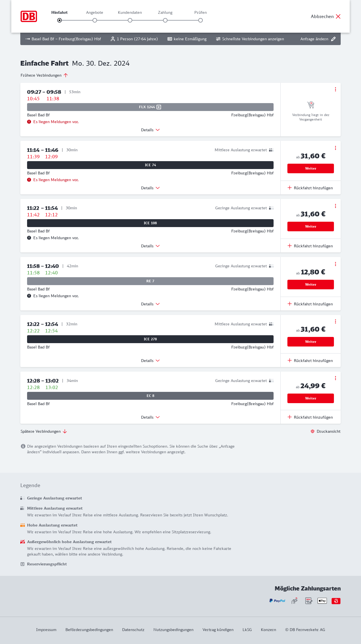
Task: Click the red alert icon under FLX 1244
Action: (29, 122)
